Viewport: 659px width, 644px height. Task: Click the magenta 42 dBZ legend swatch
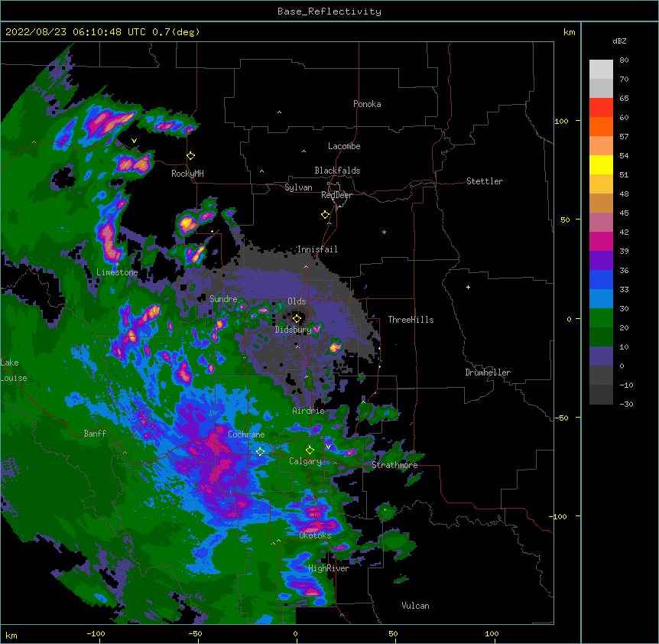[601, 241]
